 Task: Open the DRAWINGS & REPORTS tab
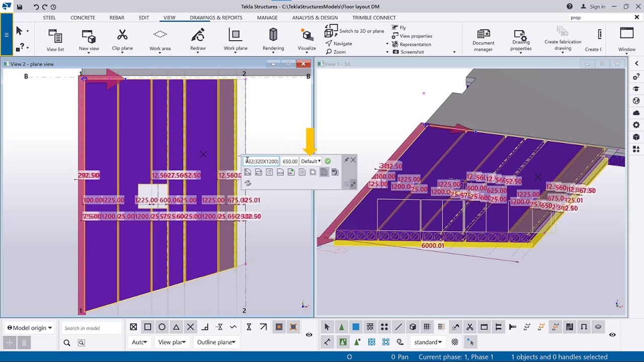click(216, 18)
